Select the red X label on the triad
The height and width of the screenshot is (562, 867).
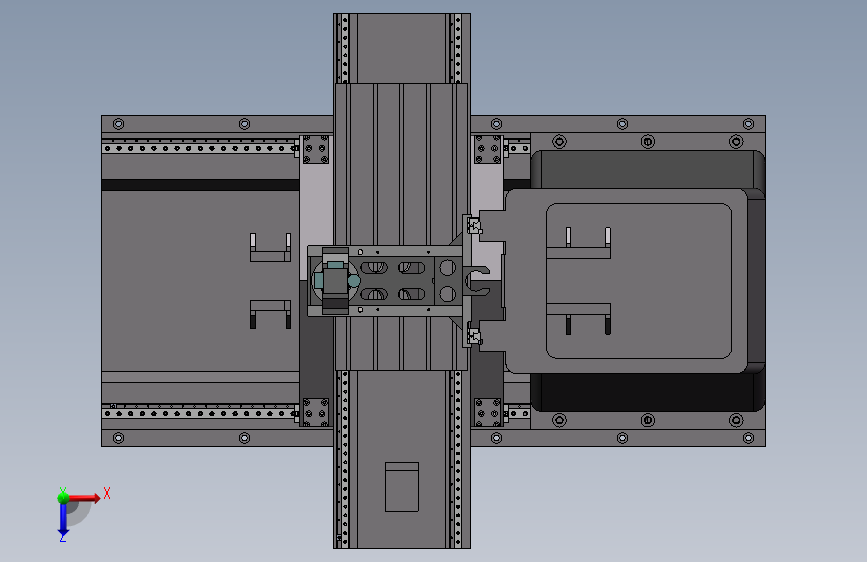107,493
